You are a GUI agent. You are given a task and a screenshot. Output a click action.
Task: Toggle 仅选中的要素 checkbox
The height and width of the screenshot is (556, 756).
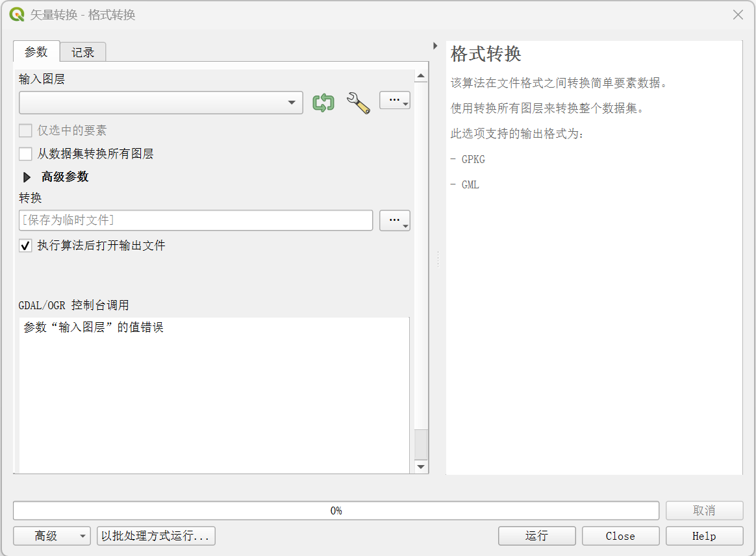25,131
